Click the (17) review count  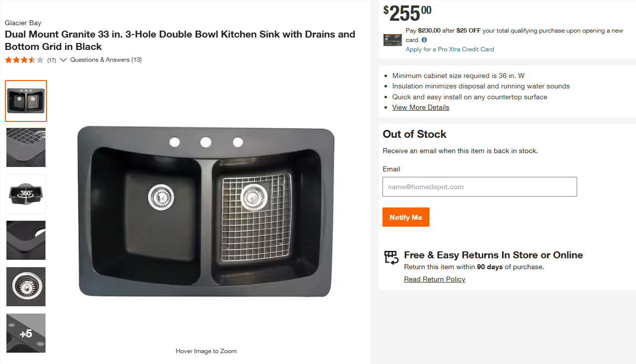point(51,60)
